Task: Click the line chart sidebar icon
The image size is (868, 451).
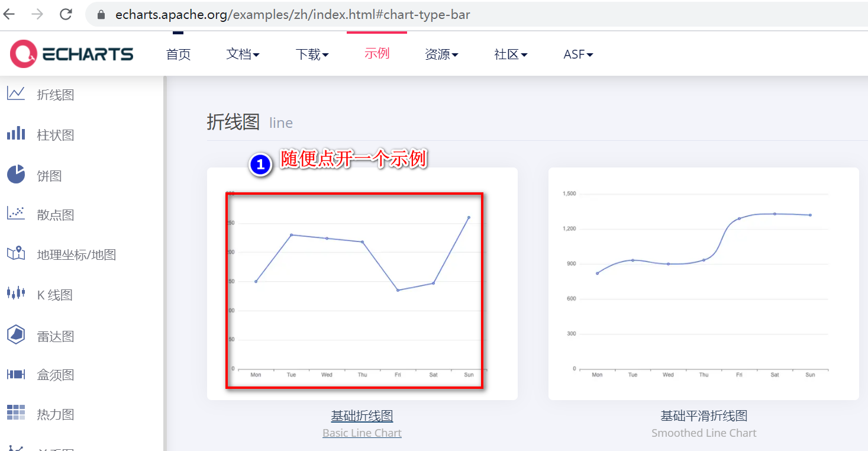Action: click(x=16, y=94)
